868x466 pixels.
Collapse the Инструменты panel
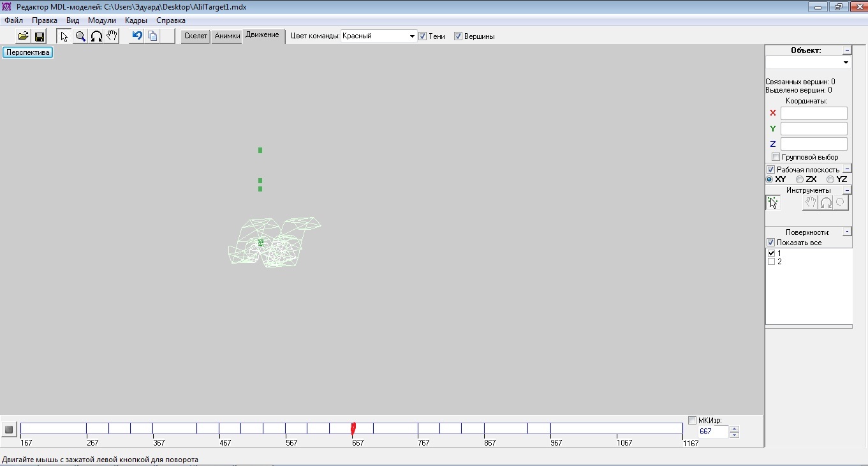847,190
